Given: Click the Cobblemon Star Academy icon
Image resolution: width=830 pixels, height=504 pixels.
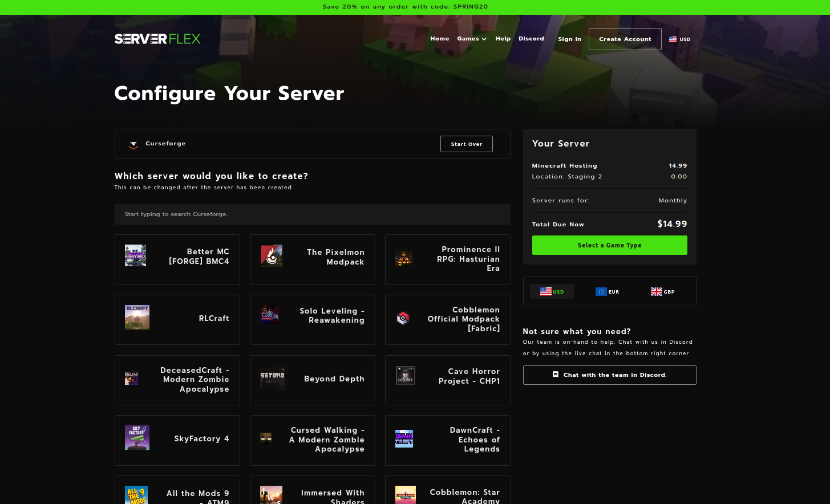Looking at the screenshot, I should 406,495.
